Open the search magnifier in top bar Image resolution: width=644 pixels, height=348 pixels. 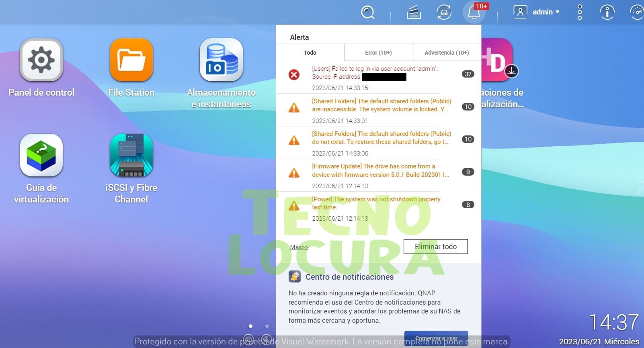(367, 12)
